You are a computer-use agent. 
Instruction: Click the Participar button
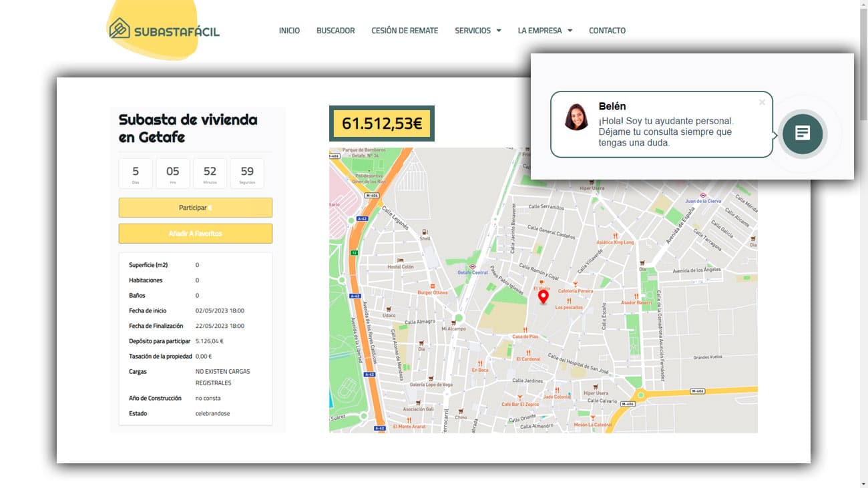[196, 208]
